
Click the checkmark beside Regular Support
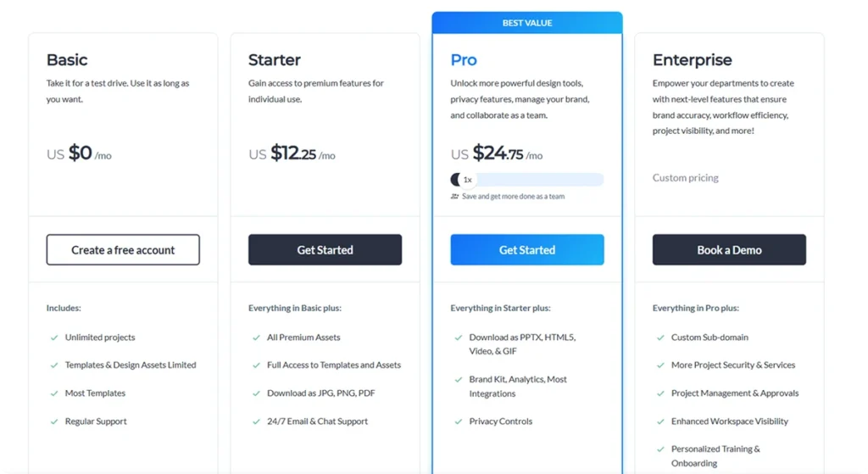click(x=54, y=421)
